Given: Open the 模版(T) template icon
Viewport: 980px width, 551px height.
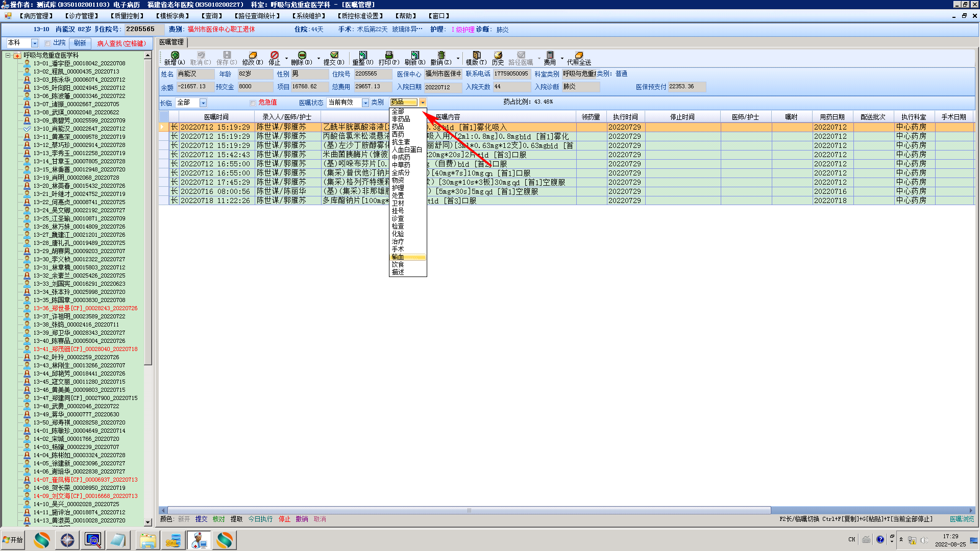Looking at the screenshot, I should tap(476, 55).
